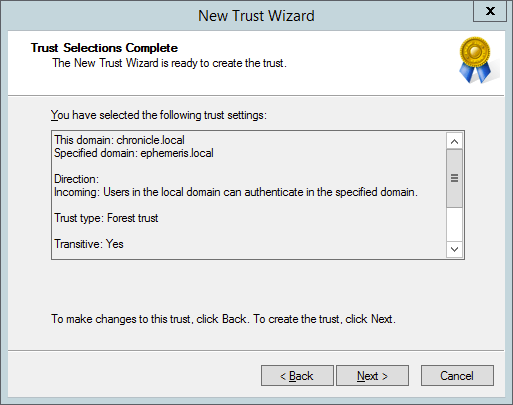
Task: Select the 'This domain: chronicle.local' line
Action: tap(119, 140)
